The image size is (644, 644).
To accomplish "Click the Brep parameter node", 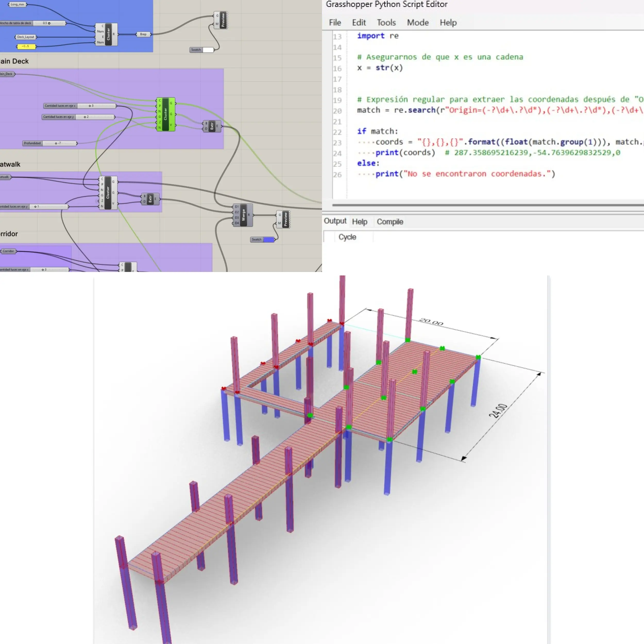I will 143,34.
